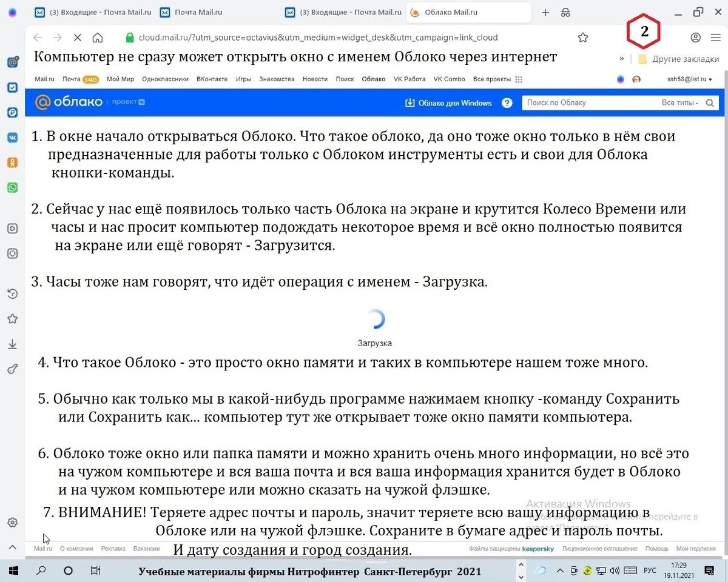The image size is (728, 582).
Task: Open sidebar settings gear
Action: 12,522
